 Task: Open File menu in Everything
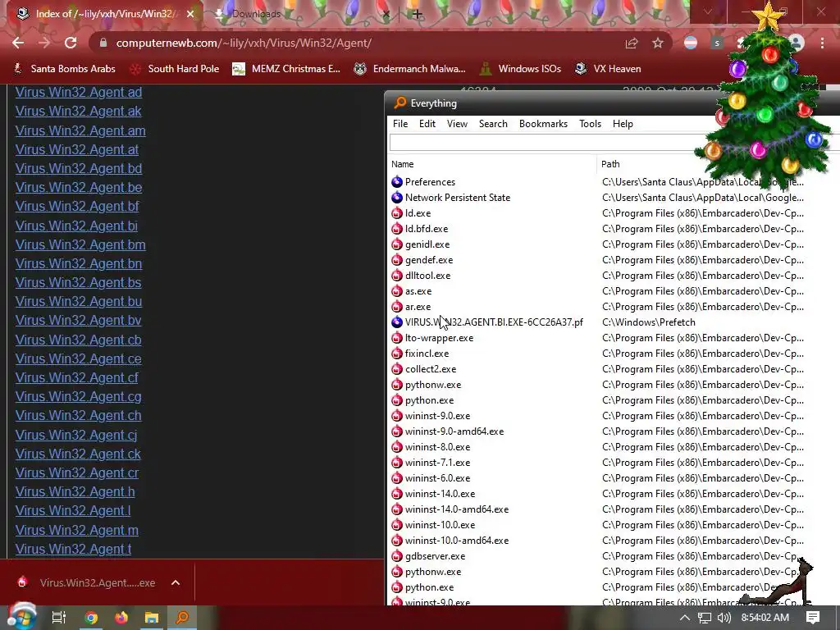[400, 124]
